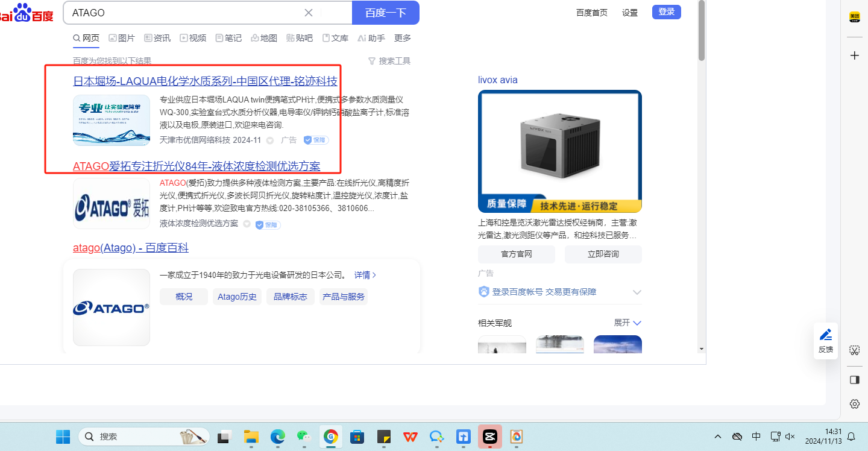Viewport: 868px width, 451px height.
Task: Click the 专业 water ad thumbnail
Action: click(x=112, y=120)
